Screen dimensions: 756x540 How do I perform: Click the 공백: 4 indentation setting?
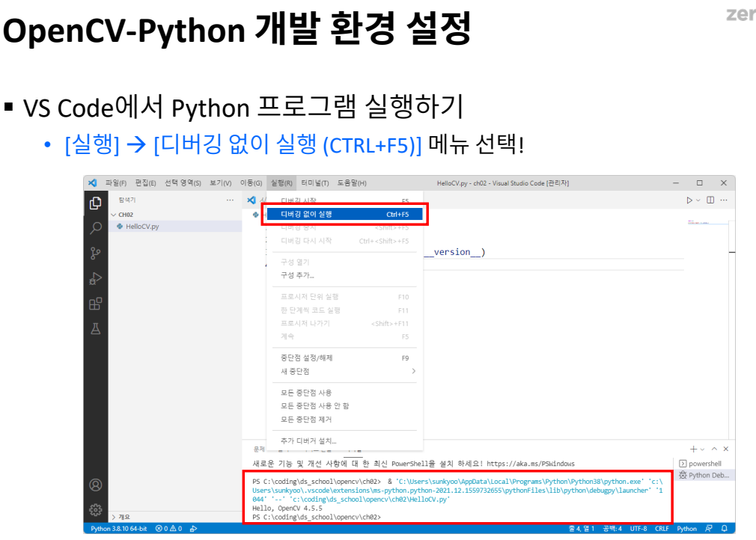612,529
